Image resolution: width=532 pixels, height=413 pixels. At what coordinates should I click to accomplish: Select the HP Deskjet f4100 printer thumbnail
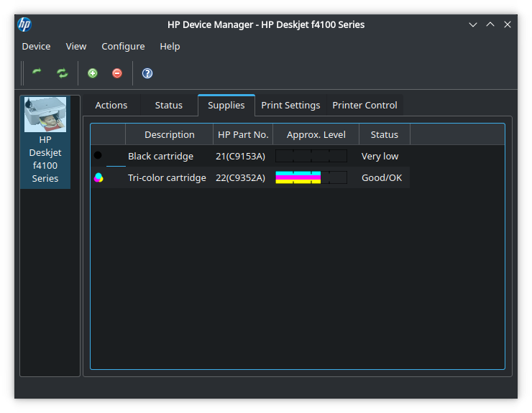(45, 114)
